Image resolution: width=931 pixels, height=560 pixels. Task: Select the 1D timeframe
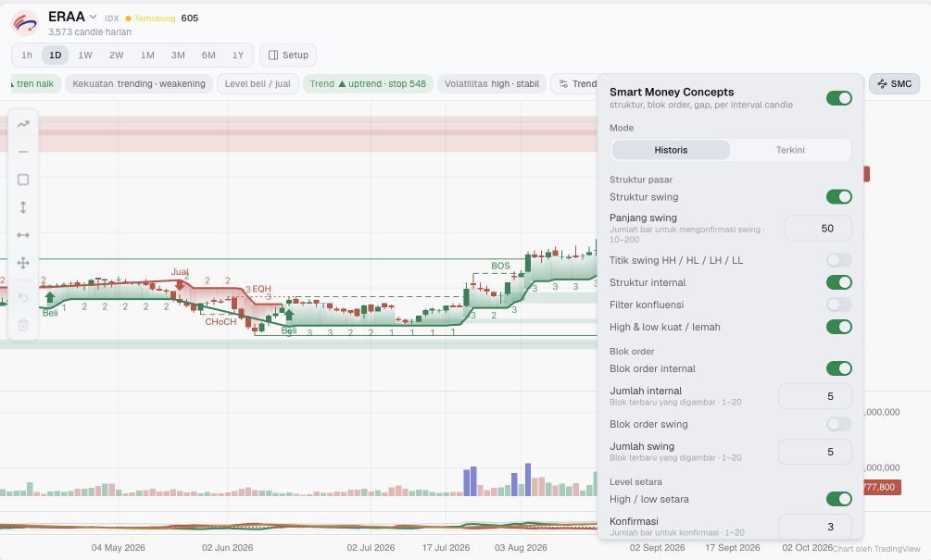point(56,56)
